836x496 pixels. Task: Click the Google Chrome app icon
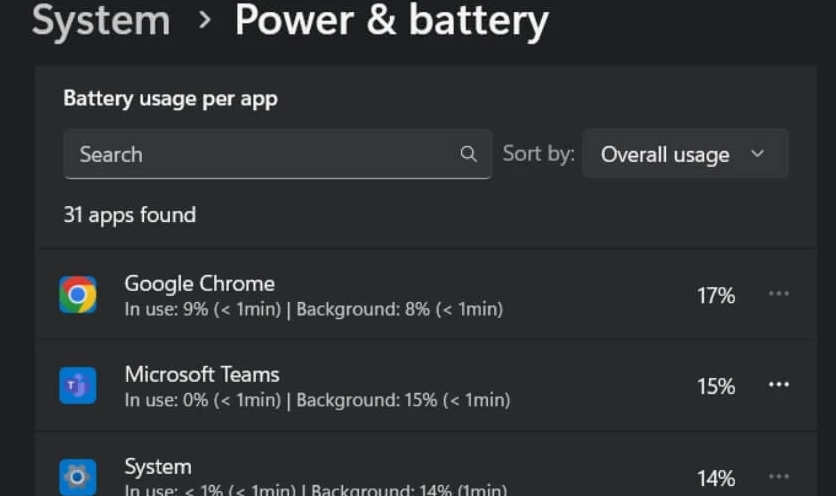point(78,295)
